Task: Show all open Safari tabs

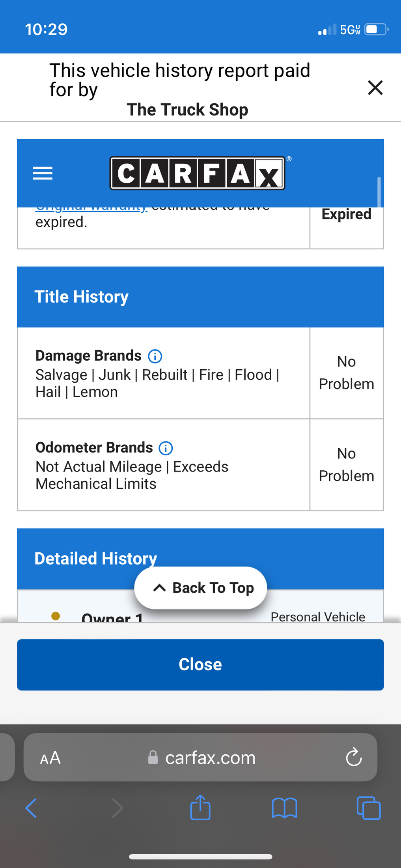Action: tap(369, 808)
